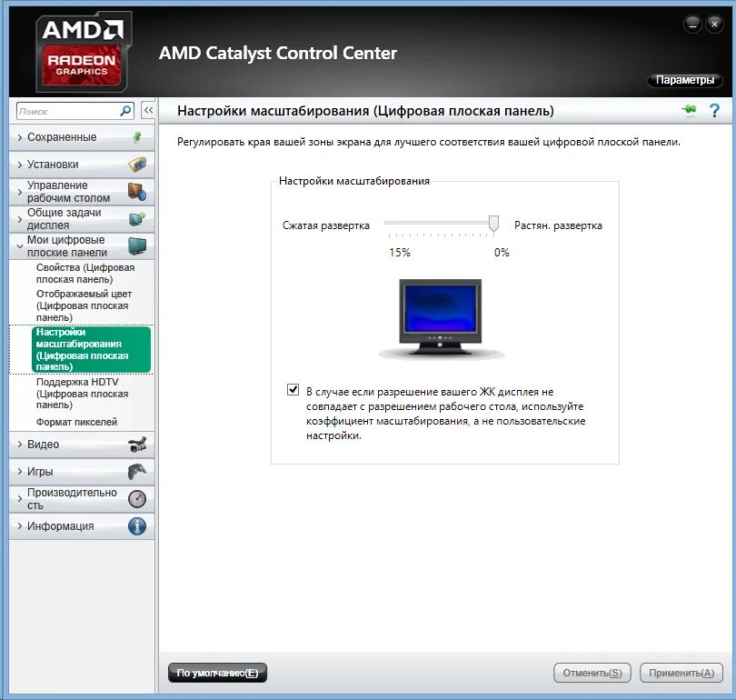Viewport: 736px width, 700px height.
Task: Minimize the Catalyst Control Center window
Action: click(x=692, y=24)
